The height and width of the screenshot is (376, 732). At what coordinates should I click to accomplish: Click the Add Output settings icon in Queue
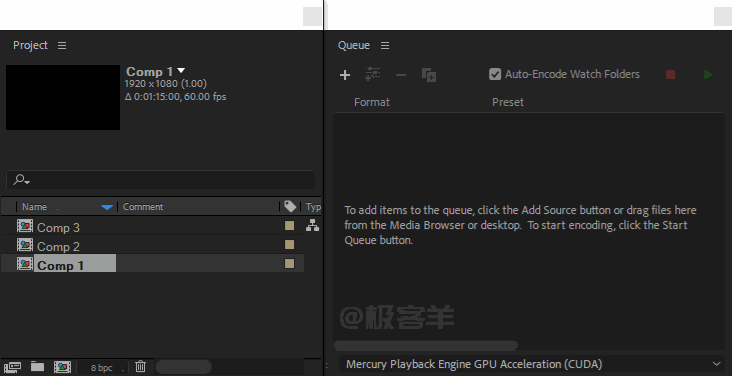click(373, 74)
